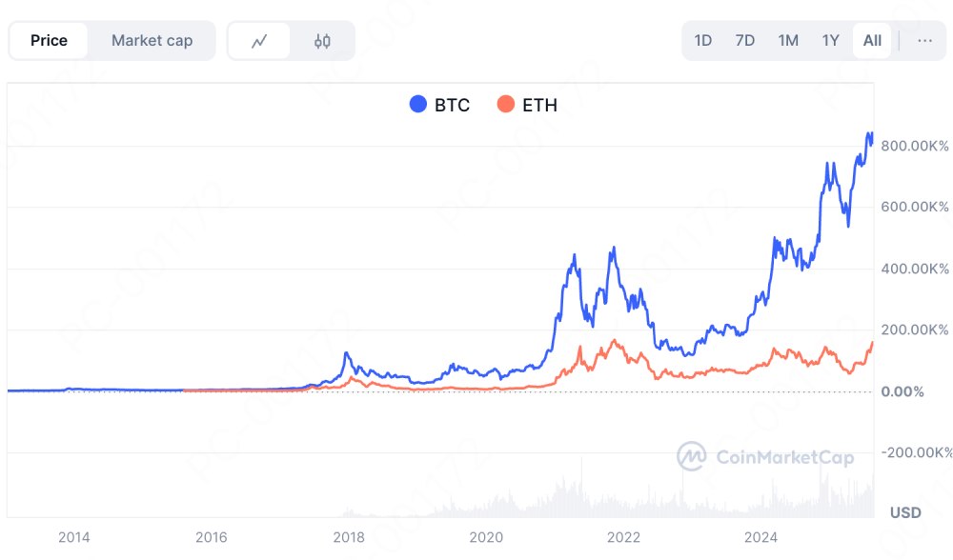Viewport: 953px width, 560px height.
Task: Select the Market cap tab
Action: [x=152, y=41]
